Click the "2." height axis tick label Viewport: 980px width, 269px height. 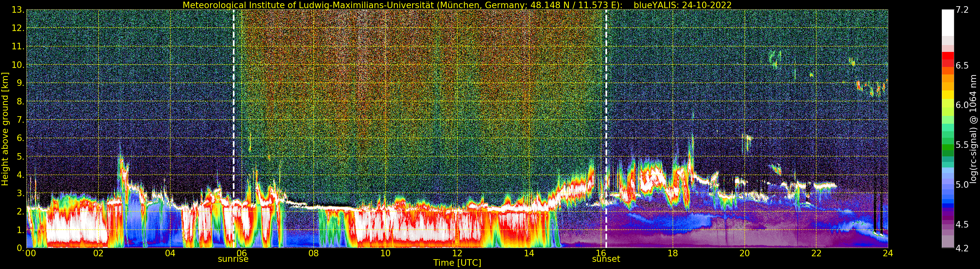[x=21, y=211]
